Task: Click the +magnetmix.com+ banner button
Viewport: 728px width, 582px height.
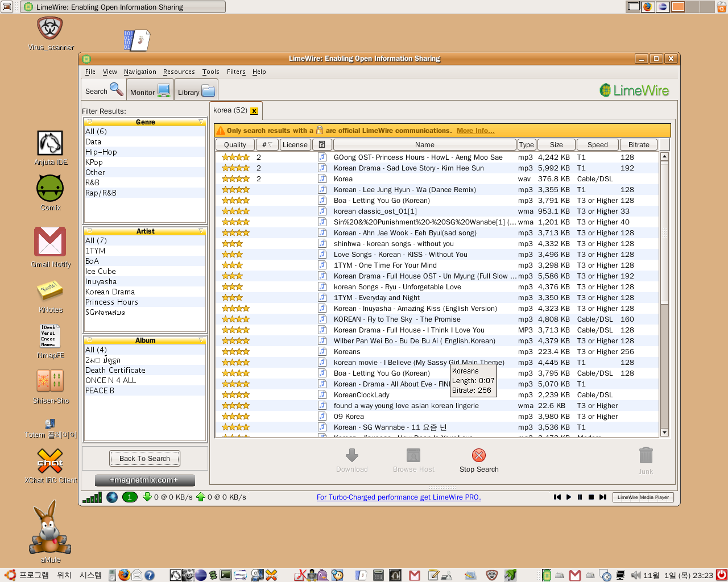Action: [144, 480]
